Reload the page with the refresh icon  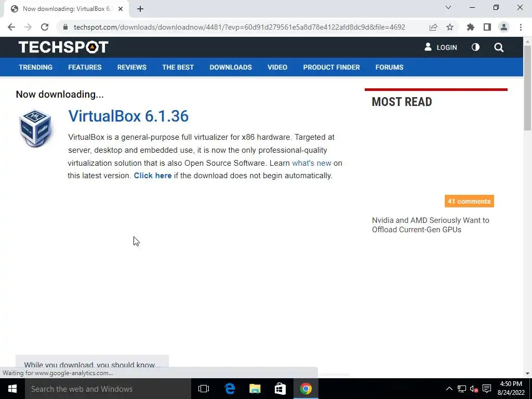pyautogui.click(x=45, y=27)
